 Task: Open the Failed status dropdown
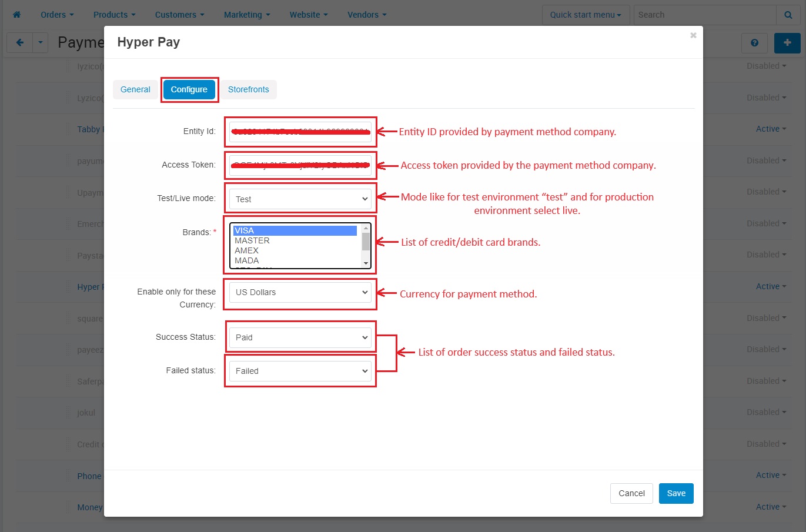(300, 371)
